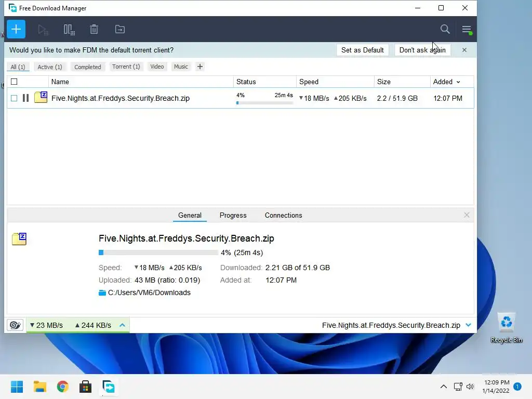Select the Completed filter tab

tap(87, 67)
